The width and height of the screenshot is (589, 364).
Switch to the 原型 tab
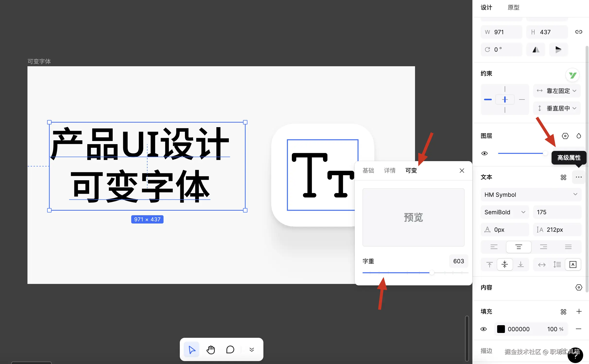point(513,8)
